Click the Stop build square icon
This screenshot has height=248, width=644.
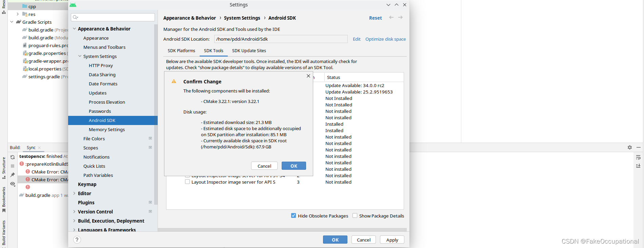(x=13, y=166)
